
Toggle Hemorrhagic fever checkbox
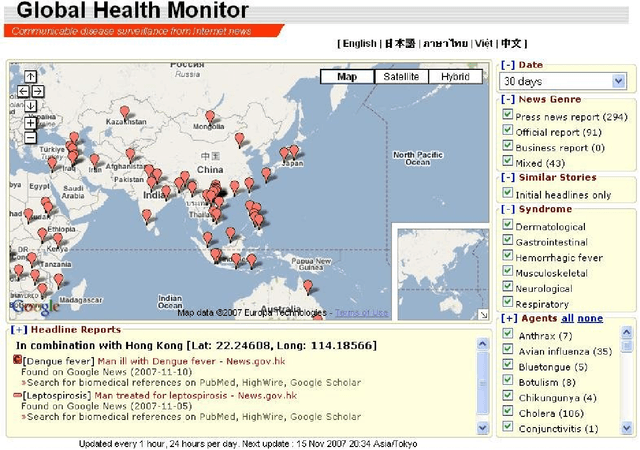click(507, 255)
